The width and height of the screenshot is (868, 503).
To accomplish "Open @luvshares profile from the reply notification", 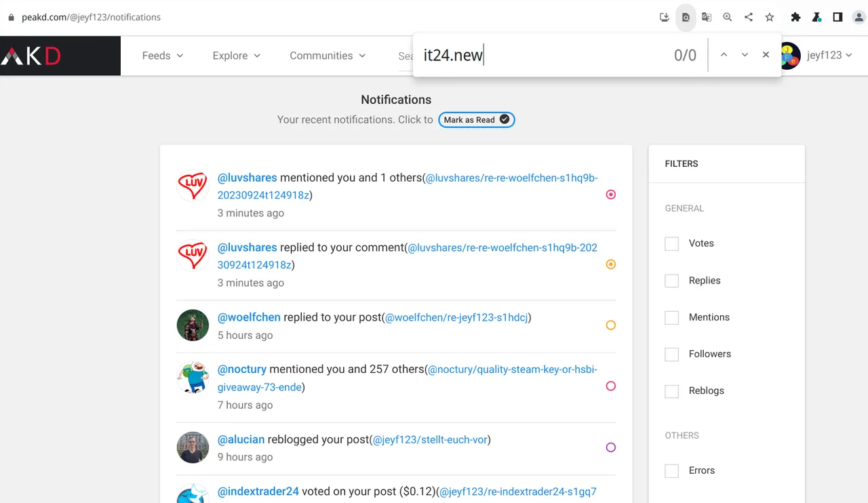I will pyautogui.click(x=248, y=247).
